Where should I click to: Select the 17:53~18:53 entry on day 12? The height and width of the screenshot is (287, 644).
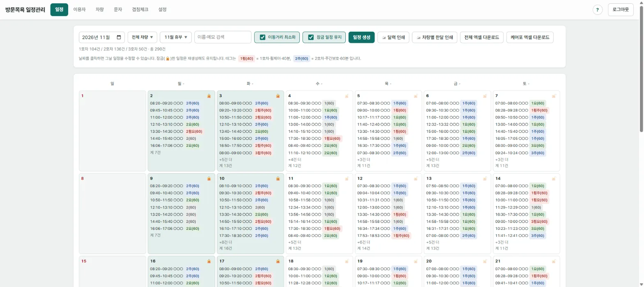click(x=384, y=236)
